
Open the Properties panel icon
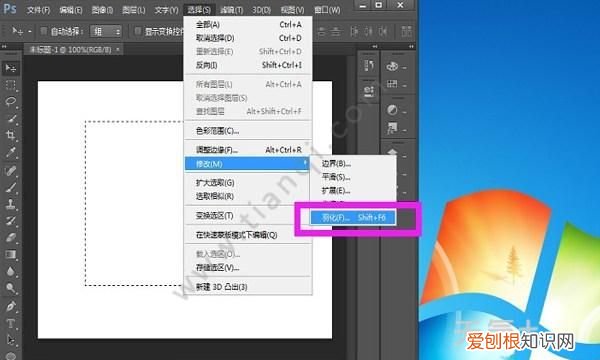click(x=369, y=91)
